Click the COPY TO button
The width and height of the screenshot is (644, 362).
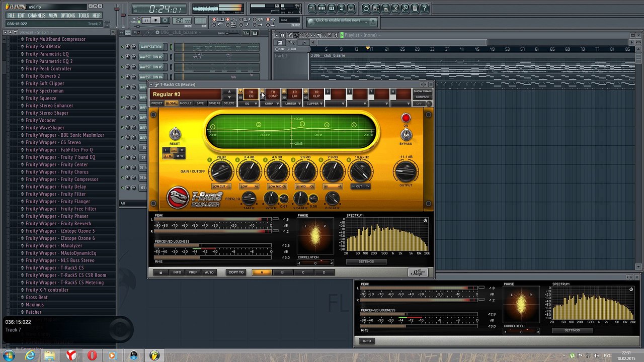pyautogui.click(x=236, y=273)
